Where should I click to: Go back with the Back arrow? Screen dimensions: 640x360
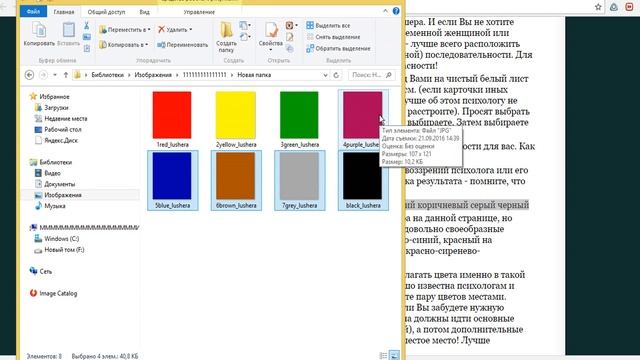pyautogui.click(x=29, y=75)
